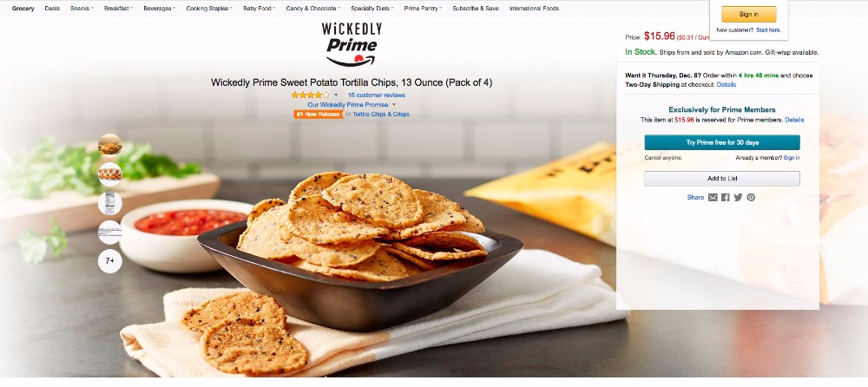Click the Wickedly Prime logo
The height and width of the screenshot is (387, 868).
click(x=352, y=44)
